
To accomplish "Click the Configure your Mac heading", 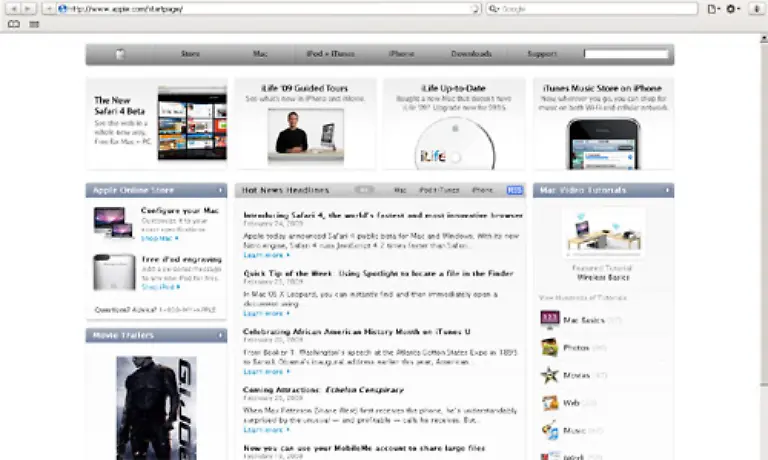I will [x=180, y=211].
